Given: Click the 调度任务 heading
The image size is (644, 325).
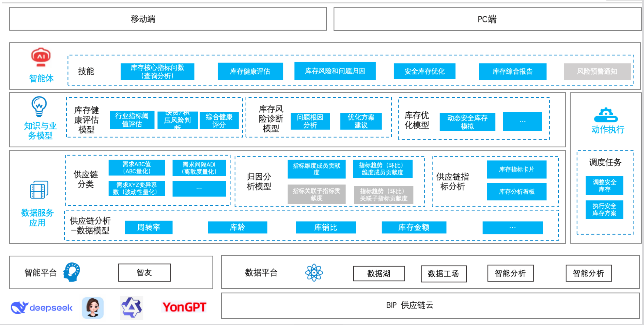Looking at the screenshot, I should 605,162.
